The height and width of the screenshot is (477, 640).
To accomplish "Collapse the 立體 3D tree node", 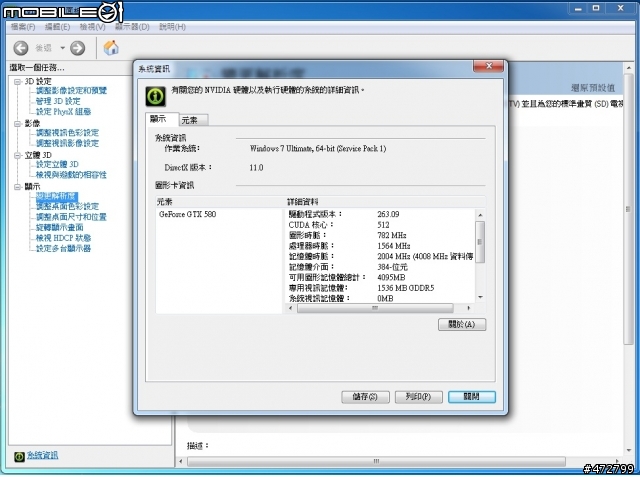I will pos(18,155).
